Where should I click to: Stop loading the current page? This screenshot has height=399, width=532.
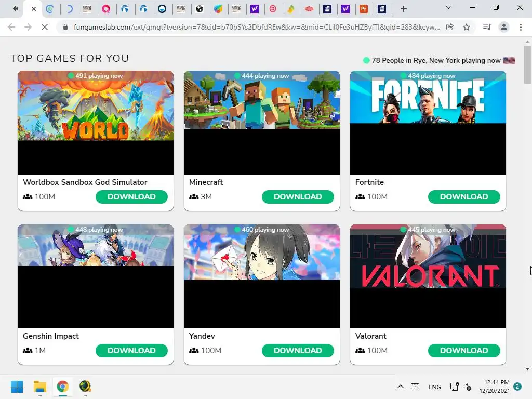pyautogui.click(x=45, y=27)
